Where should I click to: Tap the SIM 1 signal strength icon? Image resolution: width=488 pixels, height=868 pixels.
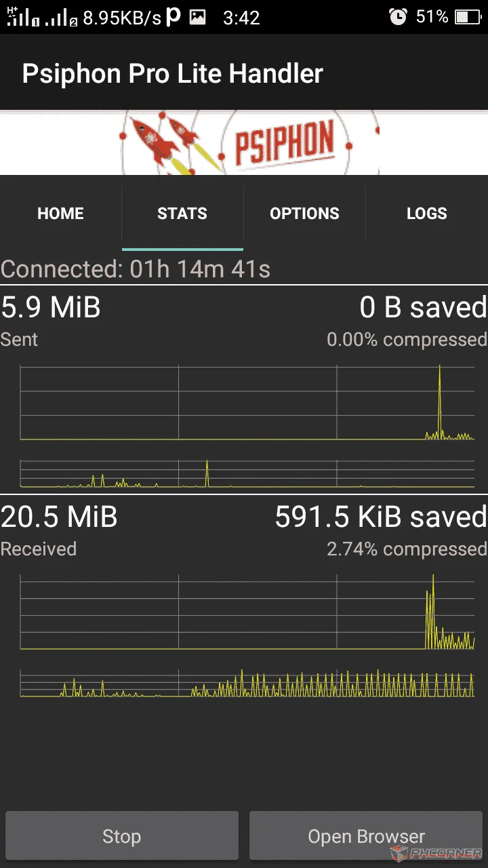[x=23, y=17]
